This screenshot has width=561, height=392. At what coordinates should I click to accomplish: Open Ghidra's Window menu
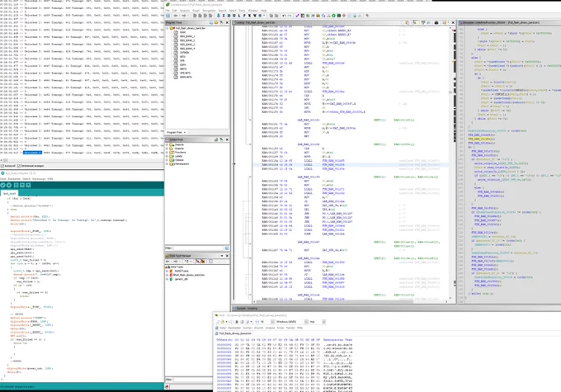pos(253,11)
